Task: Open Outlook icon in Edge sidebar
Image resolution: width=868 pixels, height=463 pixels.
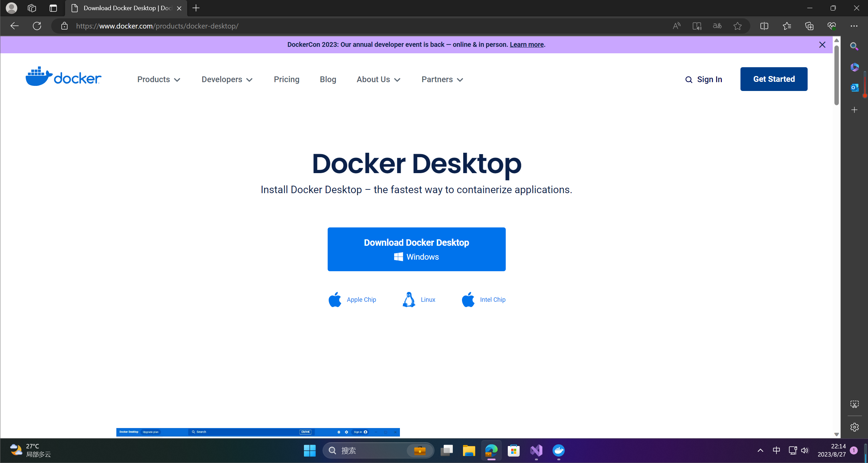Action: (854, 88)
